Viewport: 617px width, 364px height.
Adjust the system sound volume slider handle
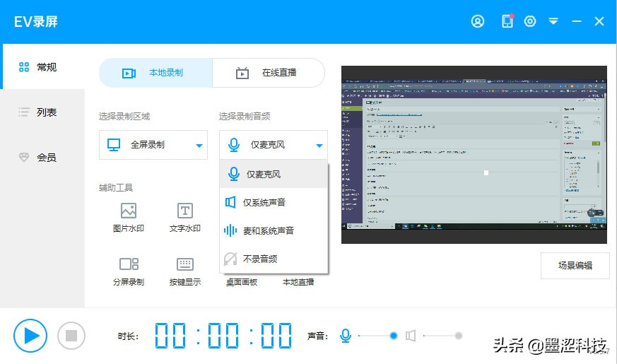click(459, 336)
